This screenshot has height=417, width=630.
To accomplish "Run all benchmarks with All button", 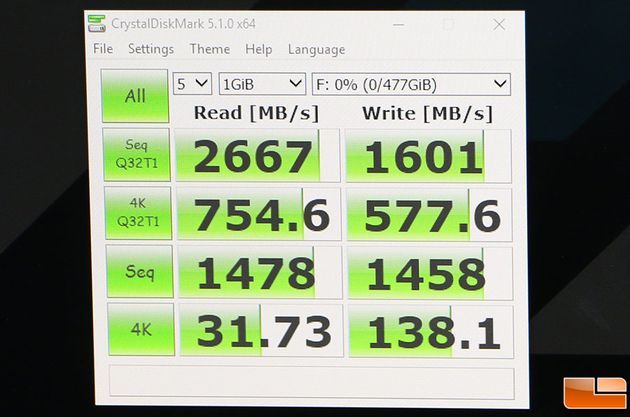I will click(135, 96).
